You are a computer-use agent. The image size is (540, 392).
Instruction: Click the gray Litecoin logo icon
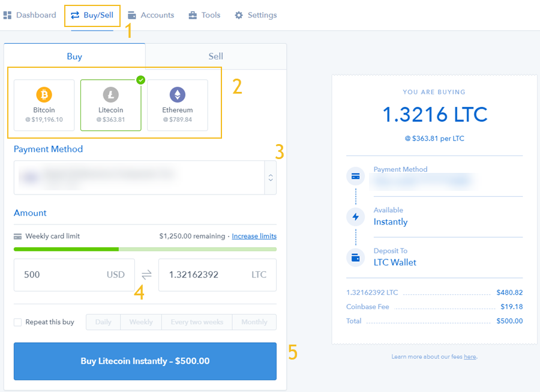(x=110, y=94)
